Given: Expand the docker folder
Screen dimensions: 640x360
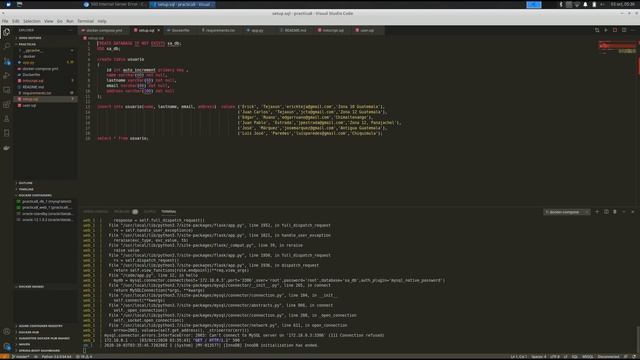Looking at the screenshot, I should [x=29, y=56].
